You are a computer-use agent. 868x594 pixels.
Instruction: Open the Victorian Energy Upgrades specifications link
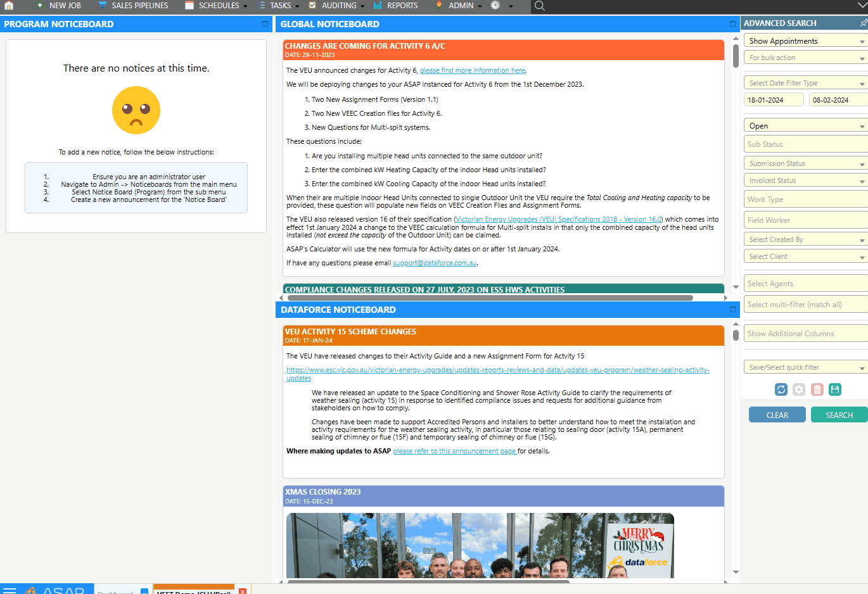[558, 219]
